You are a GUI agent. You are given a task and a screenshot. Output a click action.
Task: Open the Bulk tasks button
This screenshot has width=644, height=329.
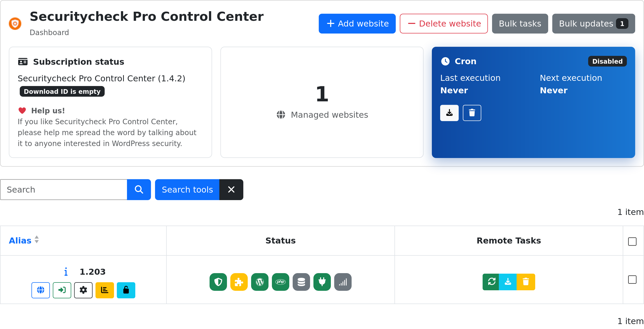(x=520, y=24)
